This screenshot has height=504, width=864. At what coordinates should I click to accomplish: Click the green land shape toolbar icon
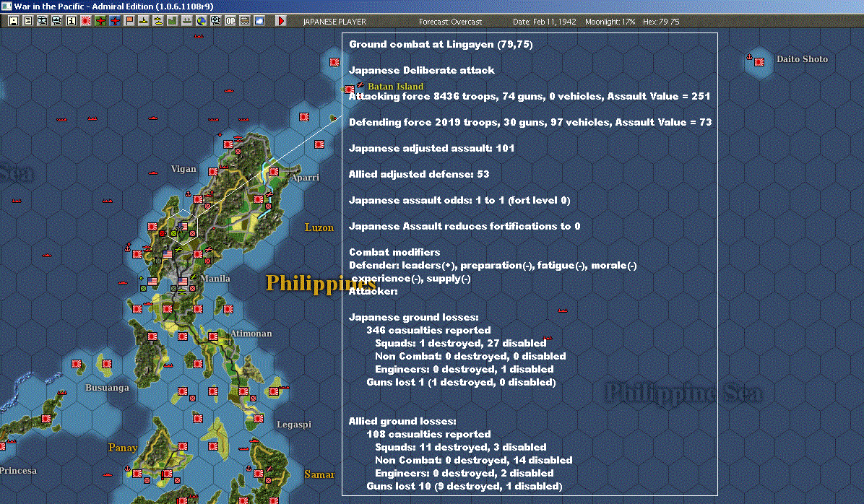pyautogui.click(x=172, y=21)
